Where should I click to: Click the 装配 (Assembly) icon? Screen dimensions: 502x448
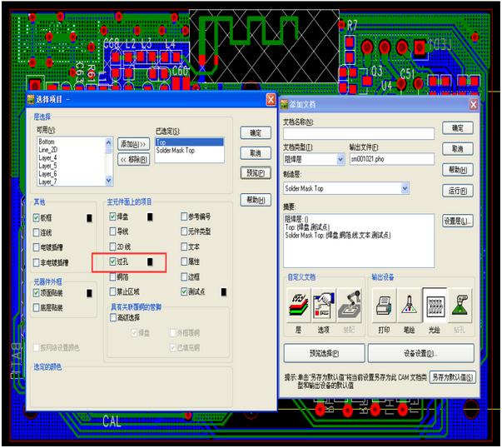[x=349, y=308]
